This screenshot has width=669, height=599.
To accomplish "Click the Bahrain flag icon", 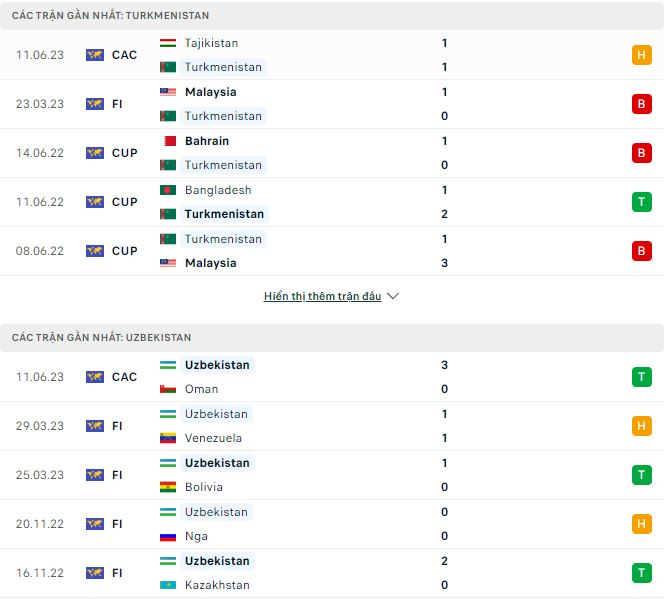I will tap(168, 141).
